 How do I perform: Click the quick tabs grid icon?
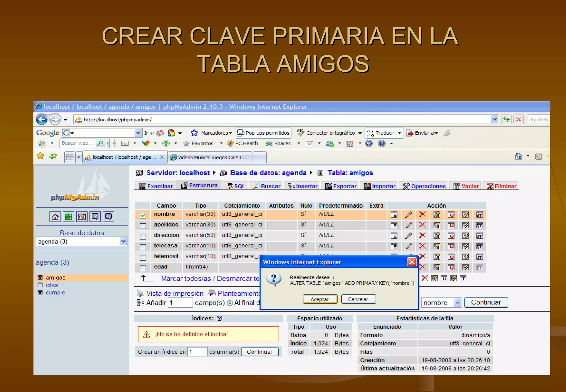pos(70,157)
